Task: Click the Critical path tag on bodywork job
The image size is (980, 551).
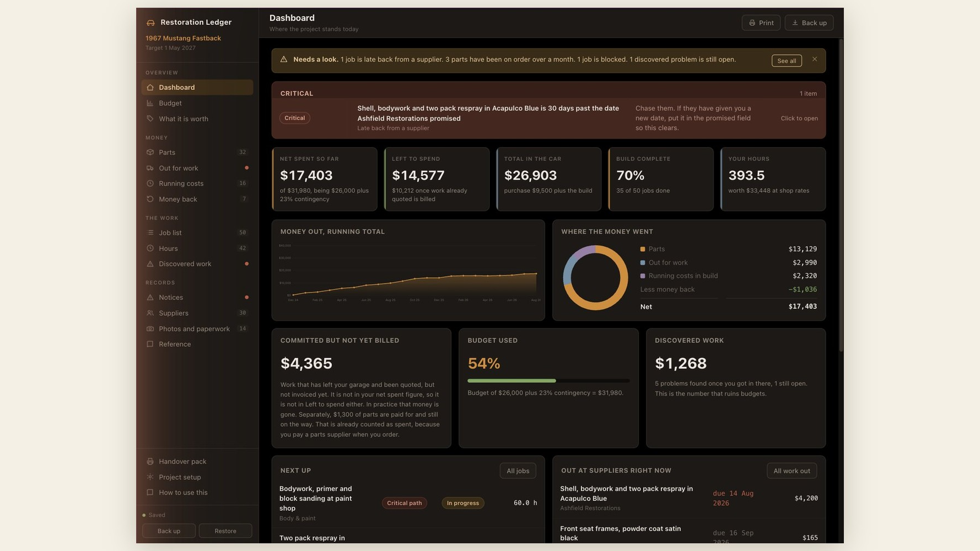Action: click(405, 503)
